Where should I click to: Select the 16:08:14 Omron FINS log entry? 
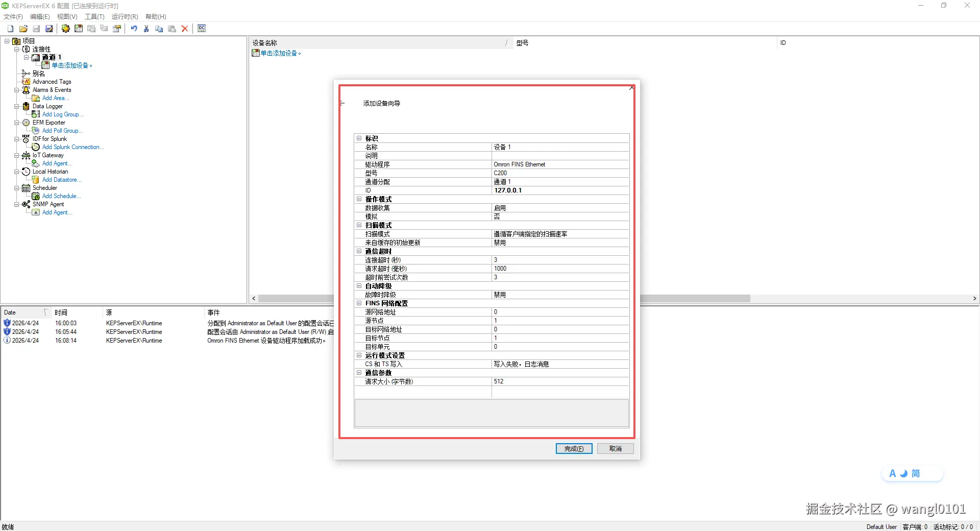[168, 341]
